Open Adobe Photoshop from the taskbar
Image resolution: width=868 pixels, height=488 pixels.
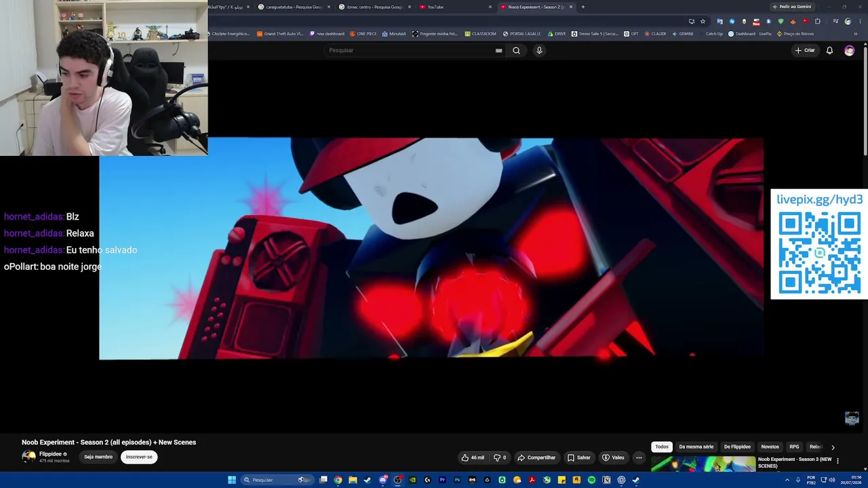(457, 480)
